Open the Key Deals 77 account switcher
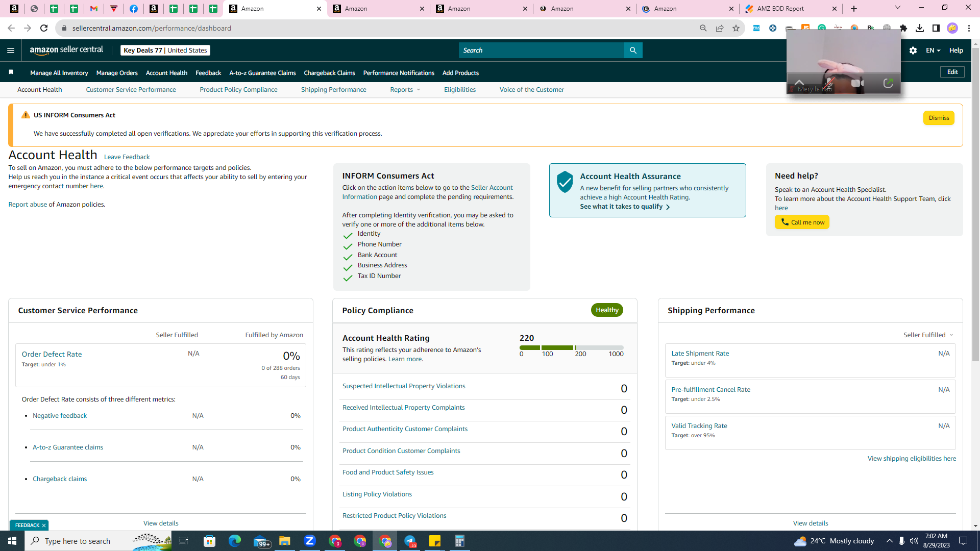The height and width of the screenshot is (551, 980). point(165,51)
